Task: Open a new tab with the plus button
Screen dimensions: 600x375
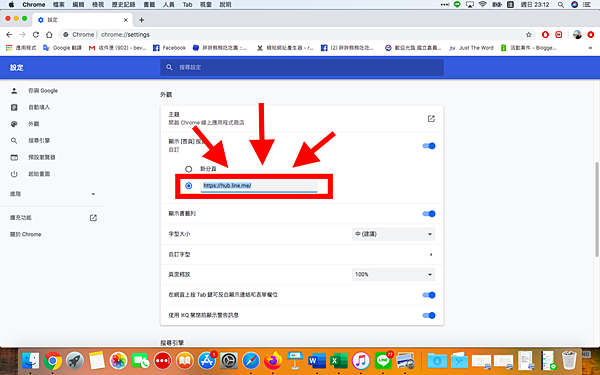Action: point(142,20)
